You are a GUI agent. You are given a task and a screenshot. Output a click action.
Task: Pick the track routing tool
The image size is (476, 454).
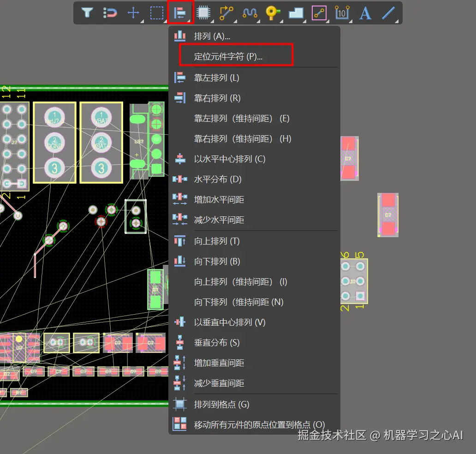click(x=226, y=13)
